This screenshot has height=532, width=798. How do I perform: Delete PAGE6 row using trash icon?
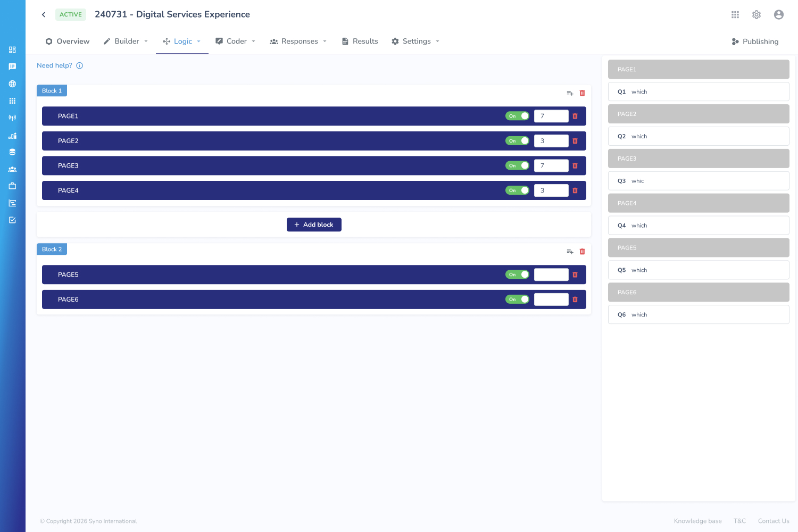pos(575,300)
